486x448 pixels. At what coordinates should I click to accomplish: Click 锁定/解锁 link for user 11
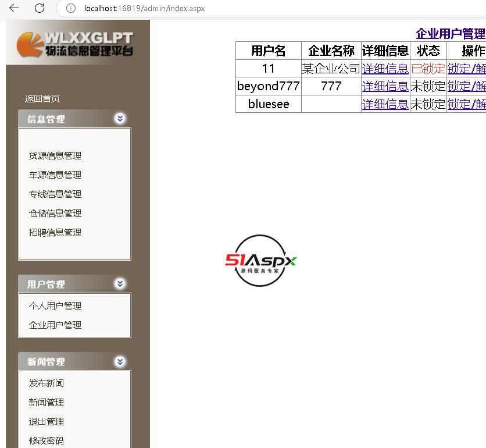coord(466,68)
